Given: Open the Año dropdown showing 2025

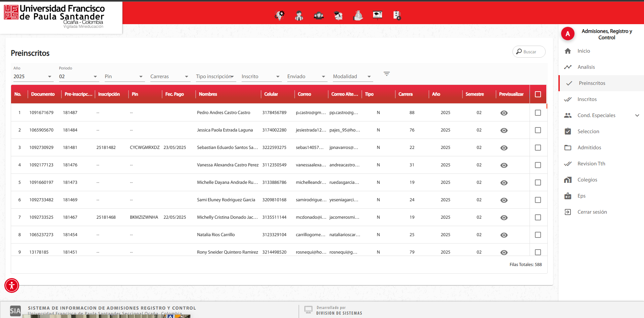Looking at the screenshot, I should click(x=33, y=76).
